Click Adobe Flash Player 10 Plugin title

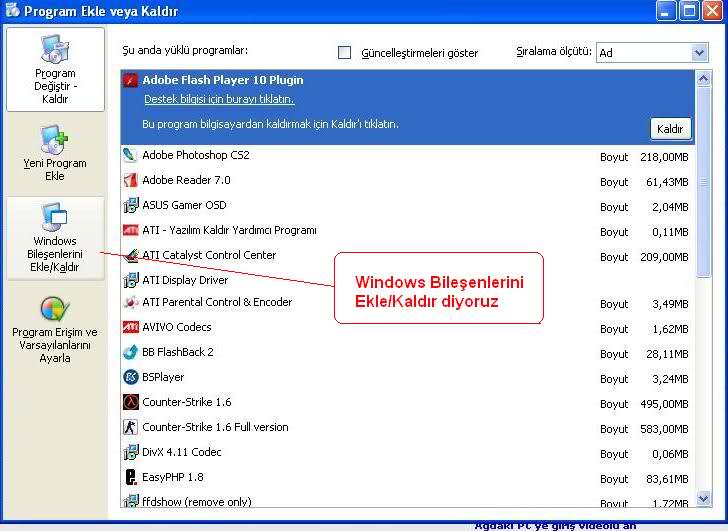[x=223, y=80]
